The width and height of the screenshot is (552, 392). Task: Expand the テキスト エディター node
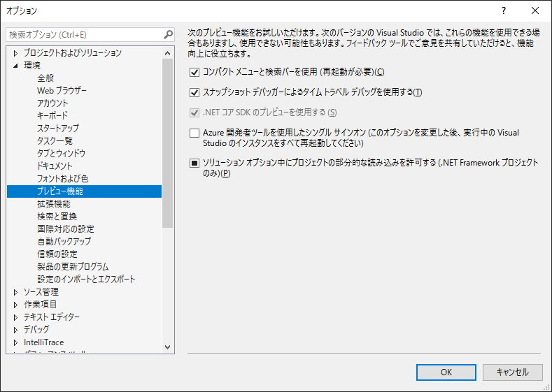click(x=15, y=317)
